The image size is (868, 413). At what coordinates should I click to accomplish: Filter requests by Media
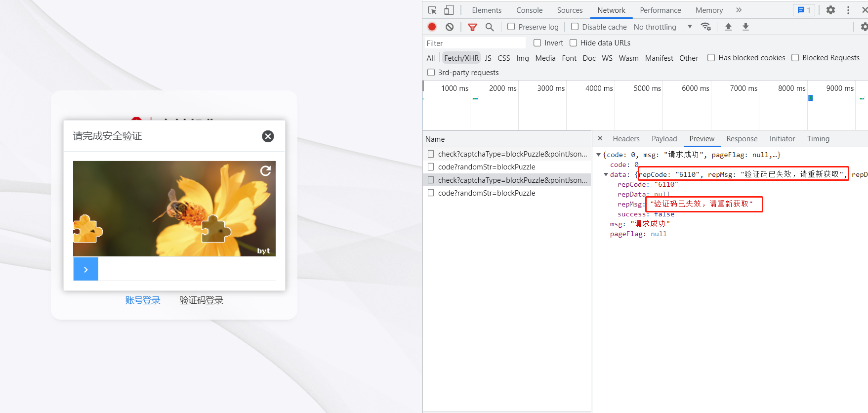(545, 58)
